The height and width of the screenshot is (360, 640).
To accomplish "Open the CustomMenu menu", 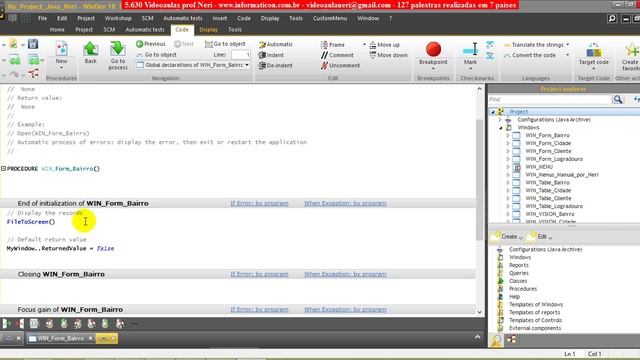I will coord(330,18).
